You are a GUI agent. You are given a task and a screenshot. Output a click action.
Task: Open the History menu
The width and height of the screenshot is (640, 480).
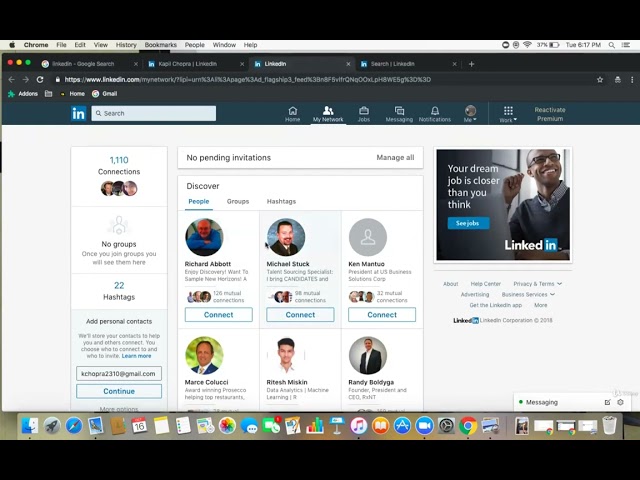126,45
